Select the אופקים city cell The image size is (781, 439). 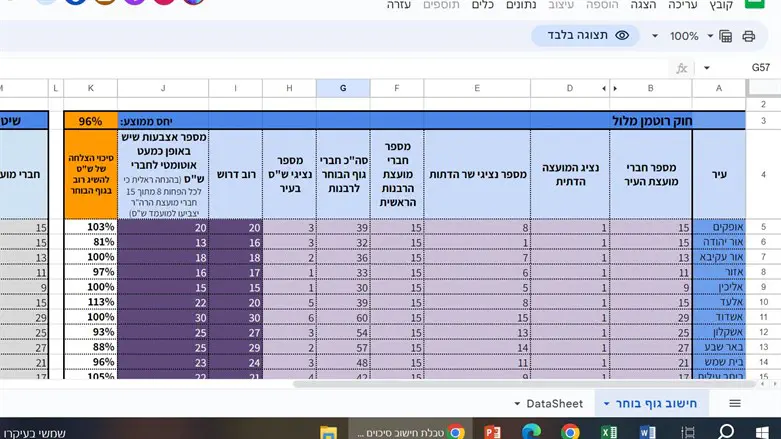pyautogui.click(x=719, y=227)
